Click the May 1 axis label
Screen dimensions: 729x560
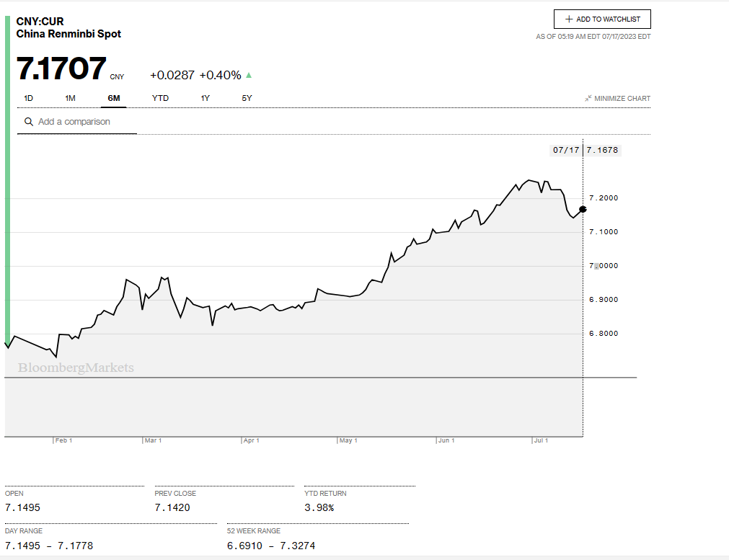348,440
